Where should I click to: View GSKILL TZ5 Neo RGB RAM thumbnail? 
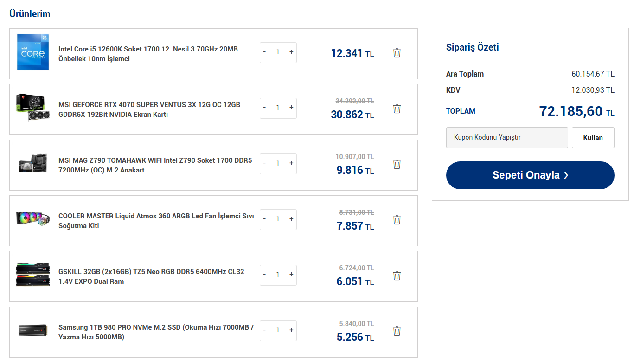pos(32,275)
